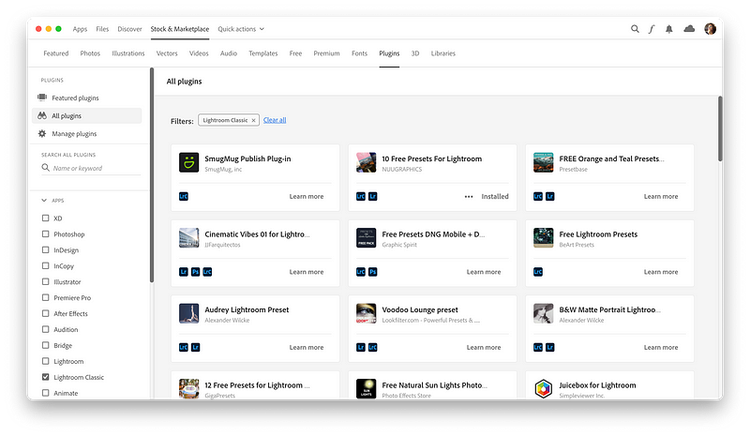This screenshot has width=750, height=436.
Task: Click Learn more on SmugMug Publish Plug-in
Action: [306, 196]
